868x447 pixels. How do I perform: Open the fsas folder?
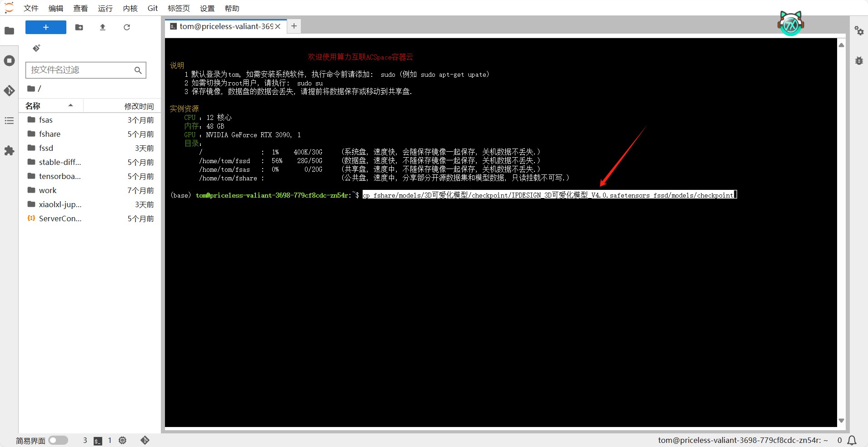coord(90,120)
